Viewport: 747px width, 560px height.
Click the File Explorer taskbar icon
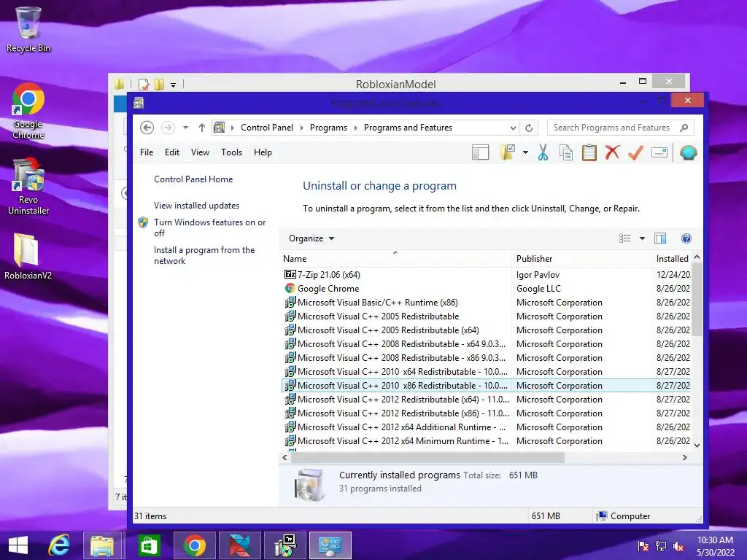tap(103, 545)
